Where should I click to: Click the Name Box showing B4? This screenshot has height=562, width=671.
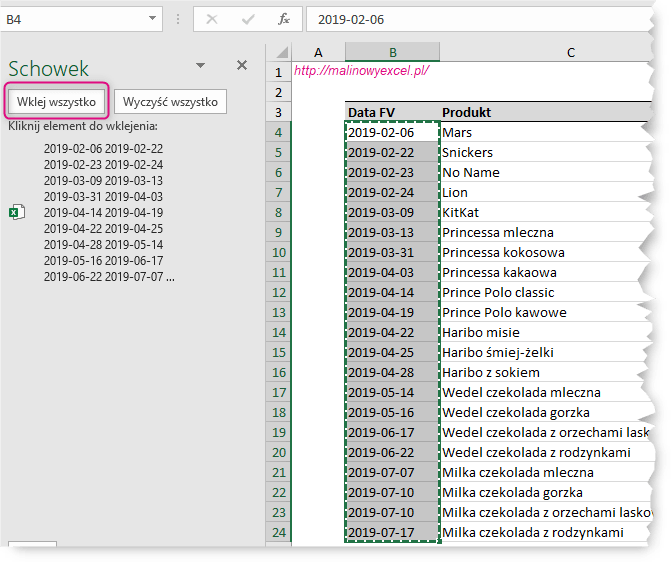70,18
